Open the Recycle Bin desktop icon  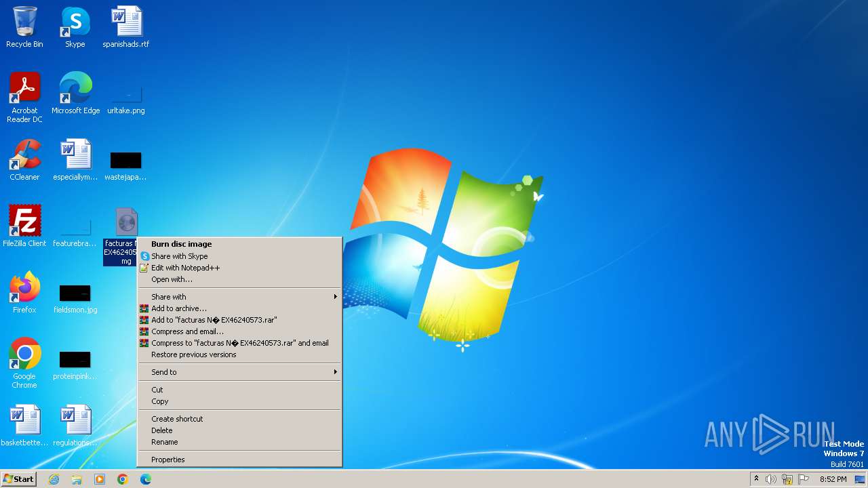coord(24,27)
